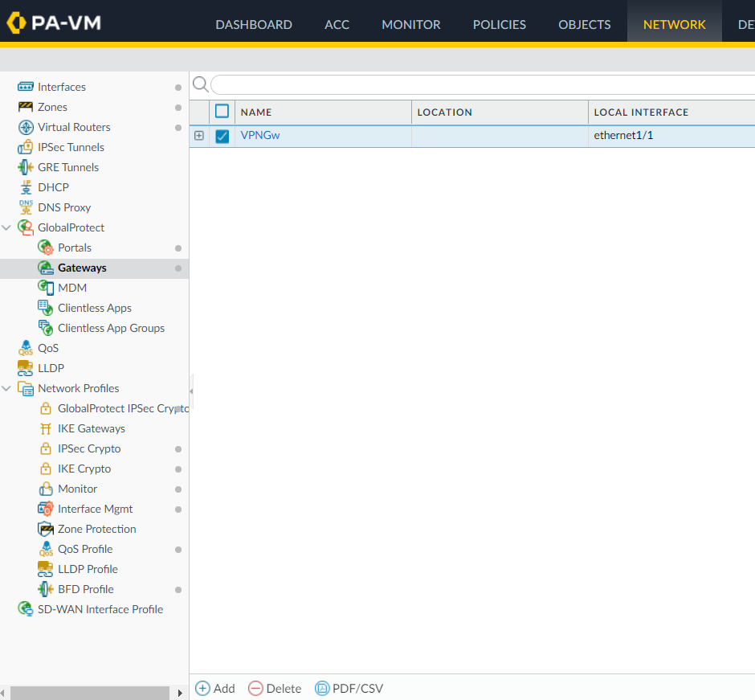The height and width of the screenshot is (700, 755).
Task: Expand the VPNGw row details
Action: click(x=199, y=136)
